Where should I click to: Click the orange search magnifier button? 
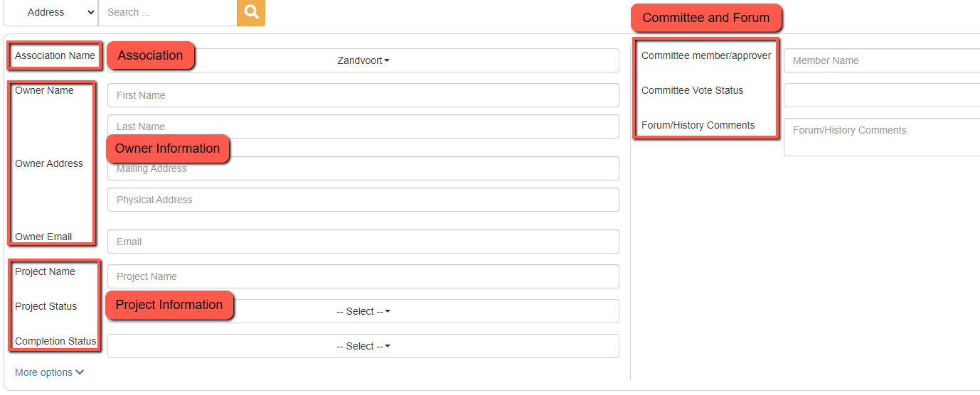(x=250, y=12)
